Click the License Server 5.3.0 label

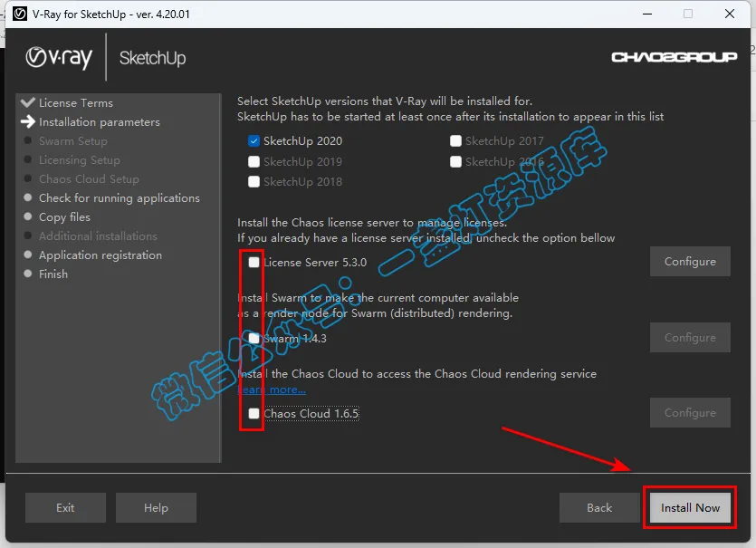(315, 262)
